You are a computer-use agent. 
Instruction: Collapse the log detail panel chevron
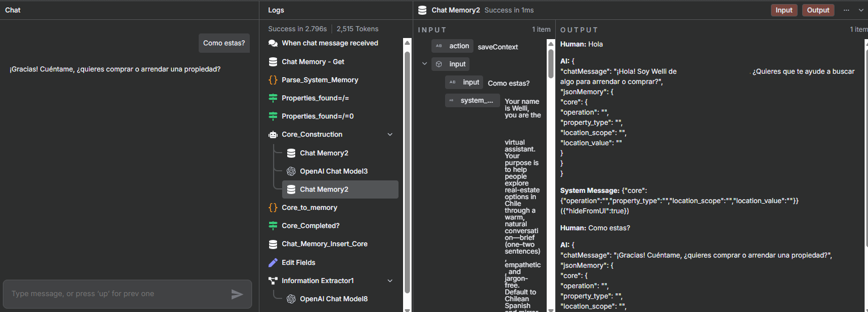pos(861,10)
